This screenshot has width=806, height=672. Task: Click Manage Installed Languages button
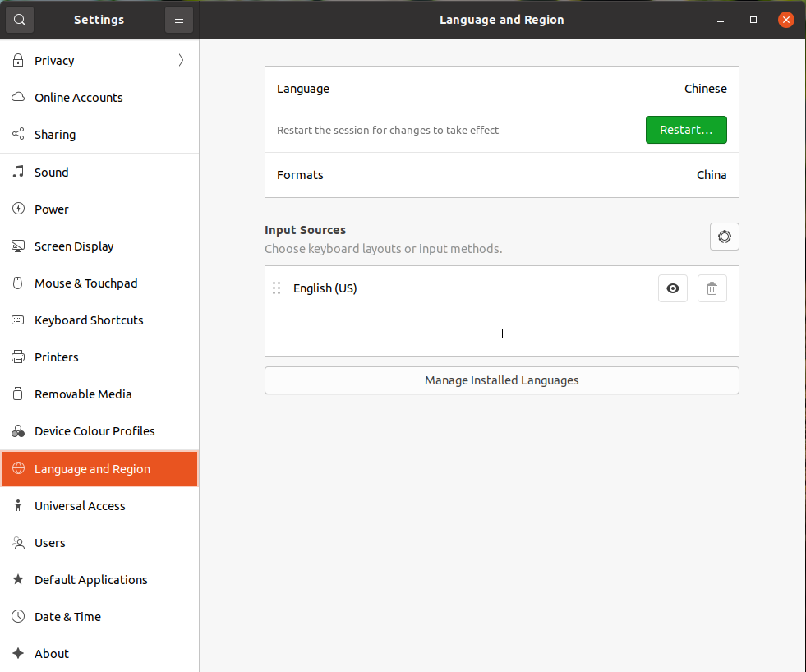click(502, 380)
